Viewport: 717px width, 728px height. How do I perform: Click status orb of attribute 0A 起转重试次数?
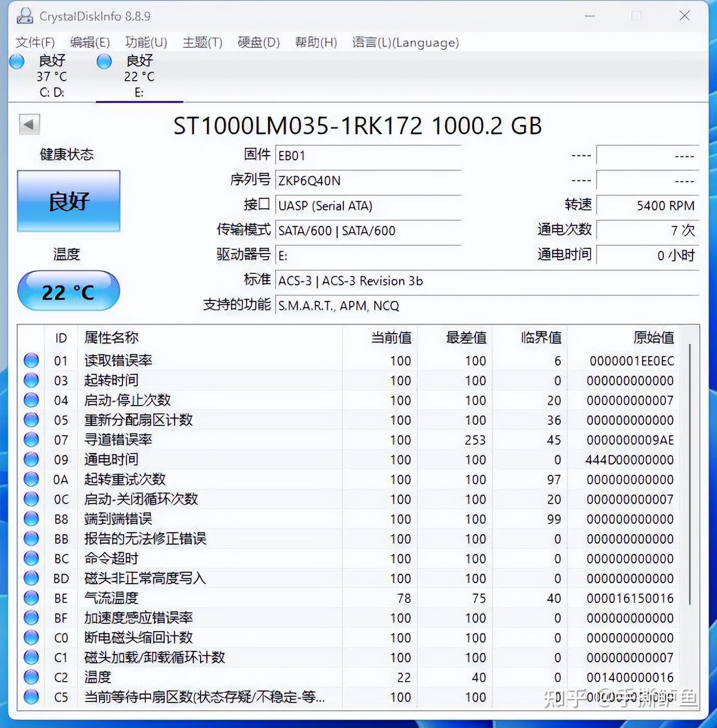pyautogui.click(x=31, y=479)
